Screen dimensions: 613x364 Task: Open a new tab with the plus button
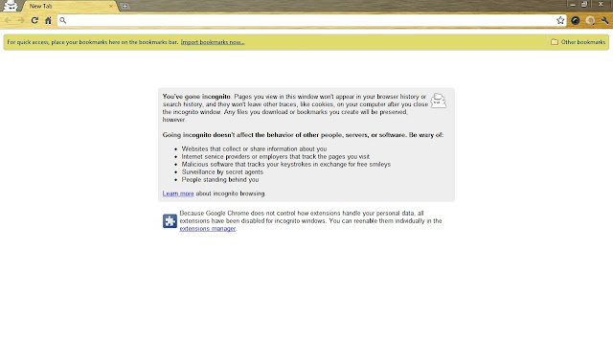(125, 6)
